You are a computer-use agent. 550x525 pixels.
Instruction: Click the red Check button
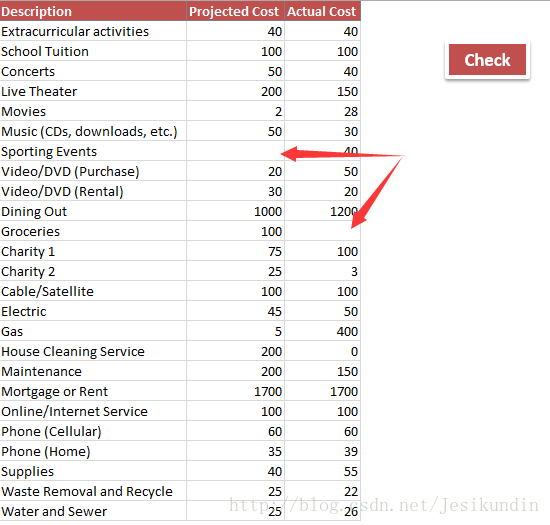(x=487, y=60)
